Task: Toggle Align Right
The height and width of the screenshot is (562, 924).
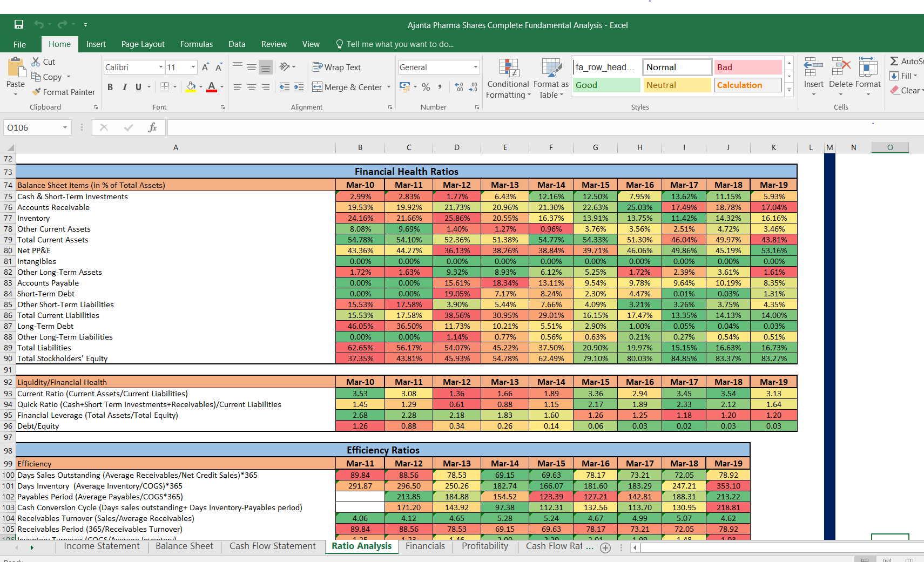Action: coord(266,87)
